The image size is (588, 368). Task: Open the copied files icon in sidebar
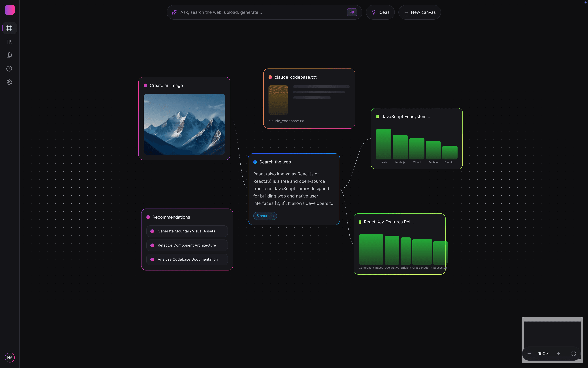coord(9,55)
